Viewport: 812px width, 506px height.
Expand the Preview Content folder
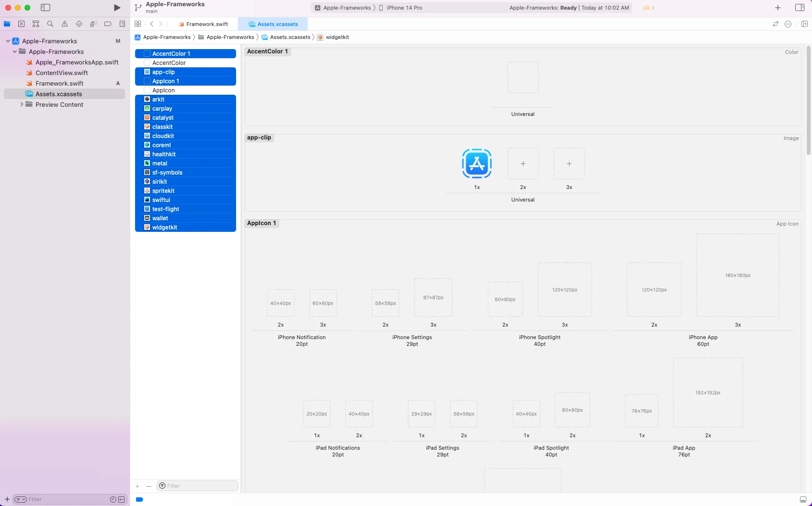point(22,104)
